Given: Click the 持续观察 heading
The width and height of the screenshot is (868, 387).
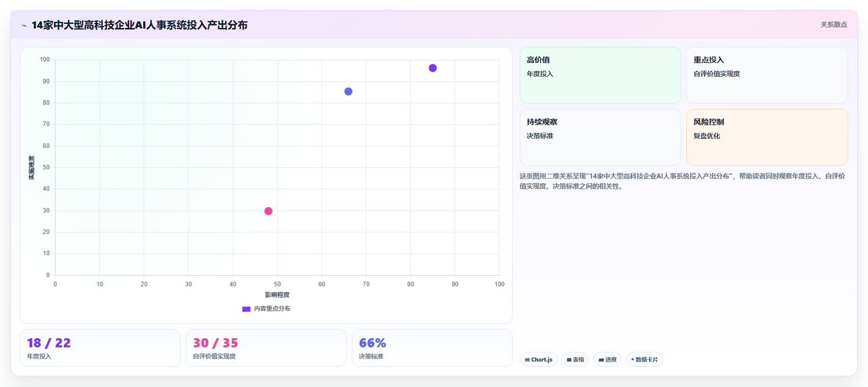Looking at the screenshot, I should coord(542,122).
